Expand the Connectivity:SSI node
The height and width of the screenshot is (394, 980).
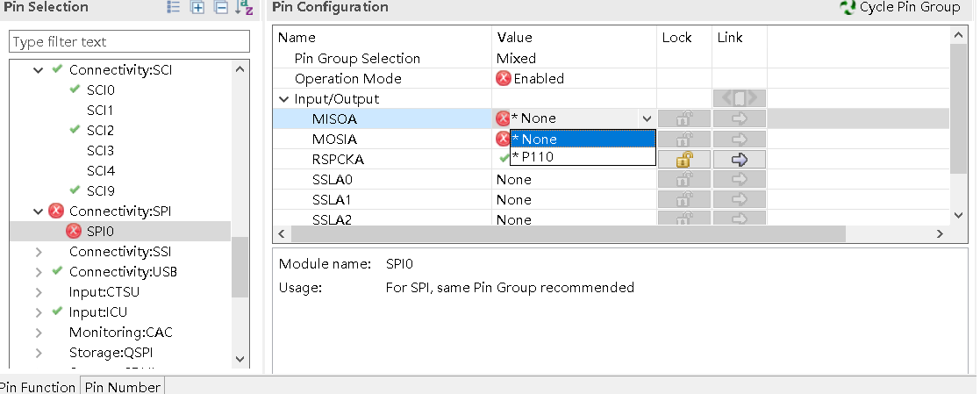tap(39, 252)
